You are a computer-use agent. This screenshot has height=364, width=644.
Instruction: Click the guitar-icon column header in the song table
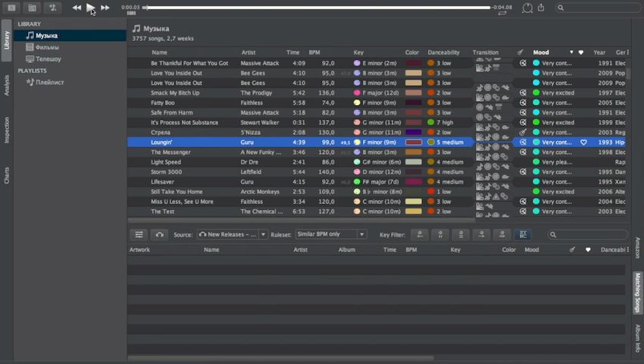point(520,52)
